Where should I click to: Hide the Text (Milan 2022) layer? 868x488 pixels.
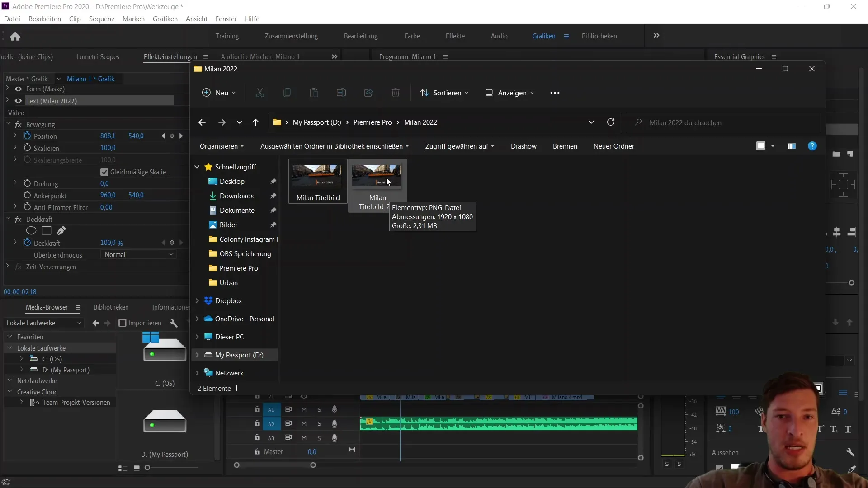click(19, 101)
